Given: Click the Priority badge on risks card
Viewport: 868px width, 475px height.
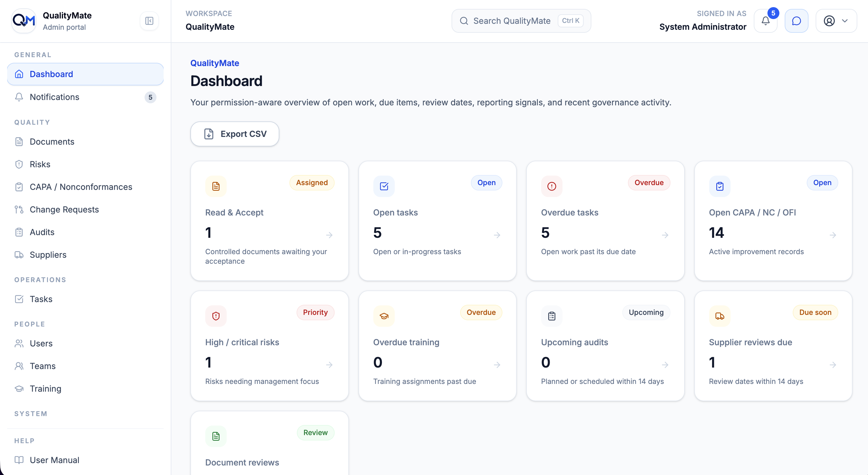Looking at the screenshot, I should point(315,312).
